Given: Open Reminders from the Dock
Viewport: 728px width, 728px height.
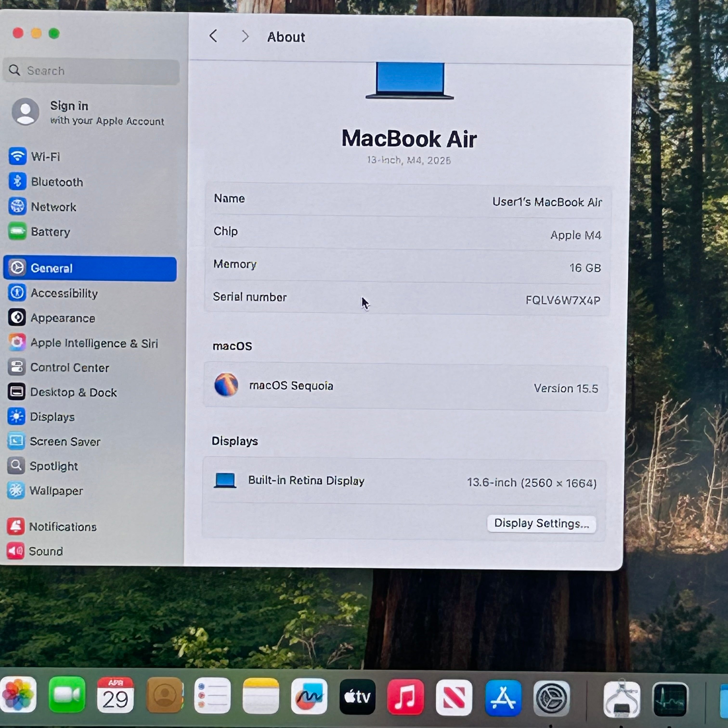Looking at the screenshot, I should pyautogui.click(x=213, y=695).
